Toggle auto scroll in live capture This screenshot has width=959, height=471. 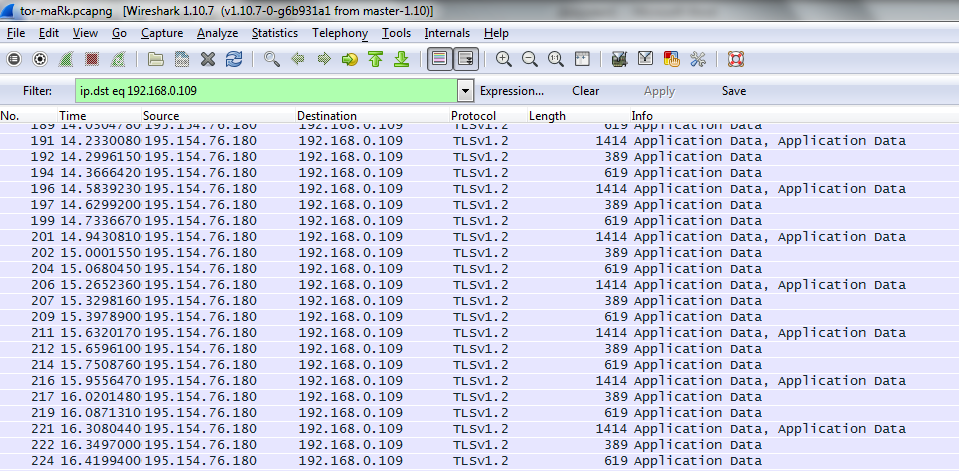coord(466,59)
